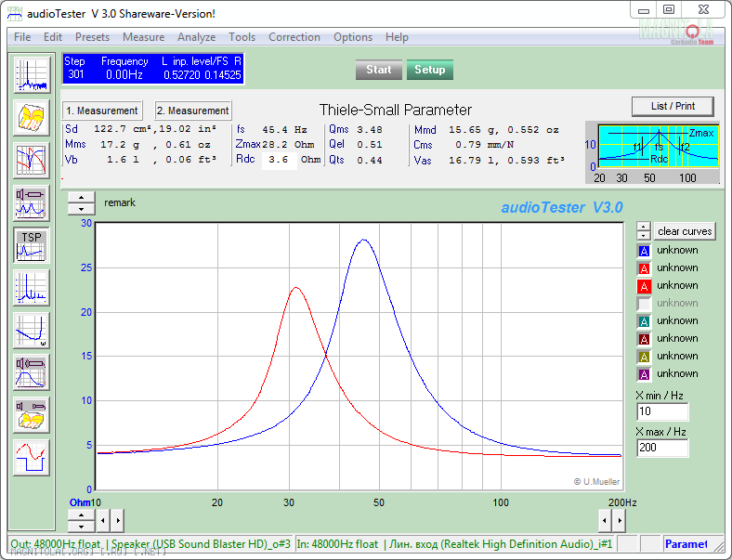The image size is (732, 560).
Task: Click the remark label
Action: (x=120, y=202)
